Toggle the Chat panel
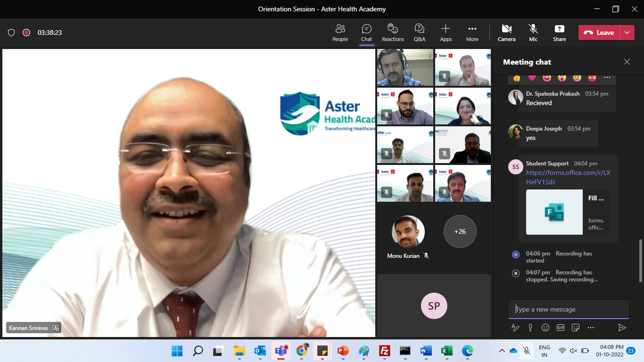 tap(366, 33)
